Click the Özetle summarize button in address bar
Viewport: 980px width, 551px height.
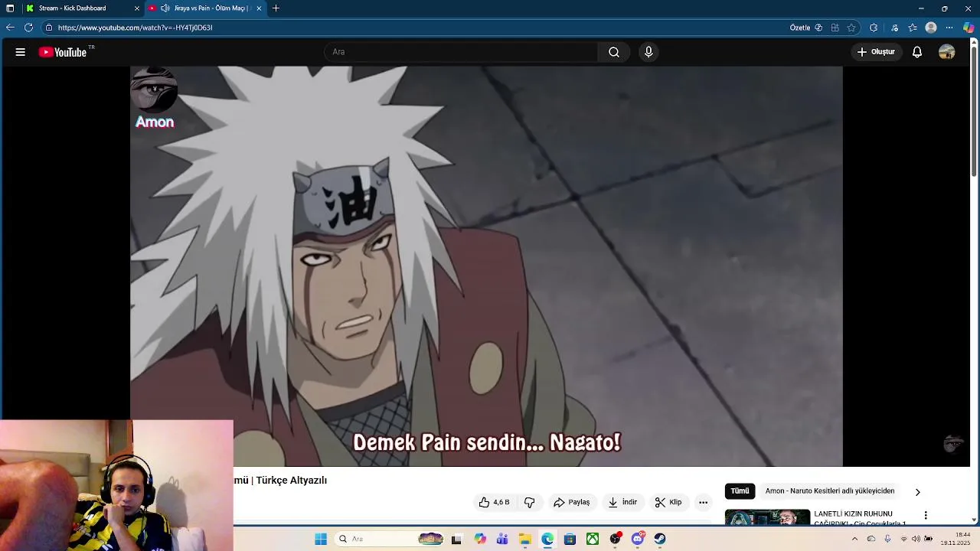pyautogui.click(x=800, y=28)
